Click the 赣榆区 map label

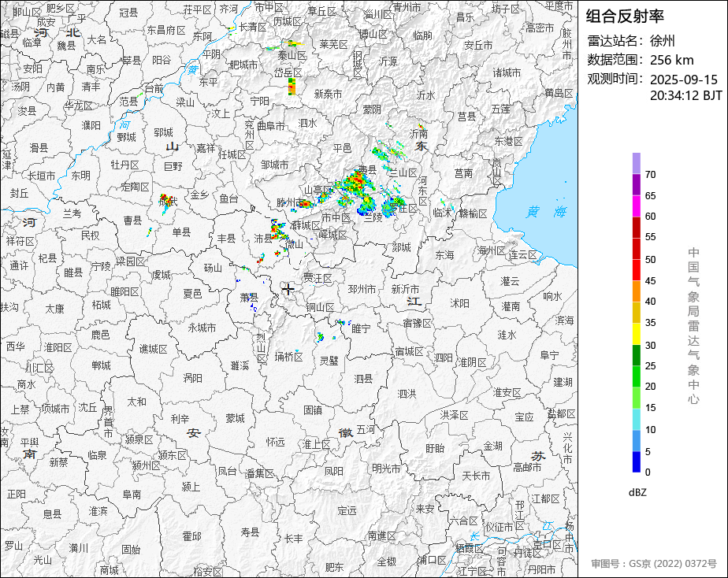click(x=473, y=213)
